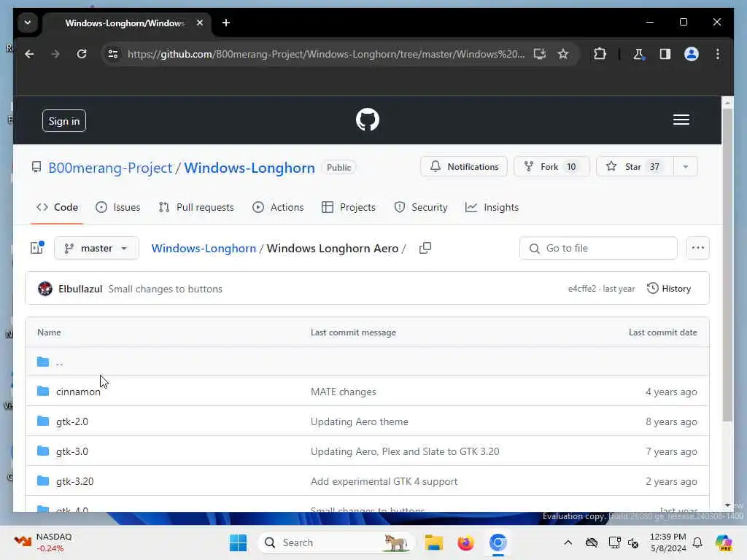
Task: Open the master branch dropdown
Action: coord(96,248)
